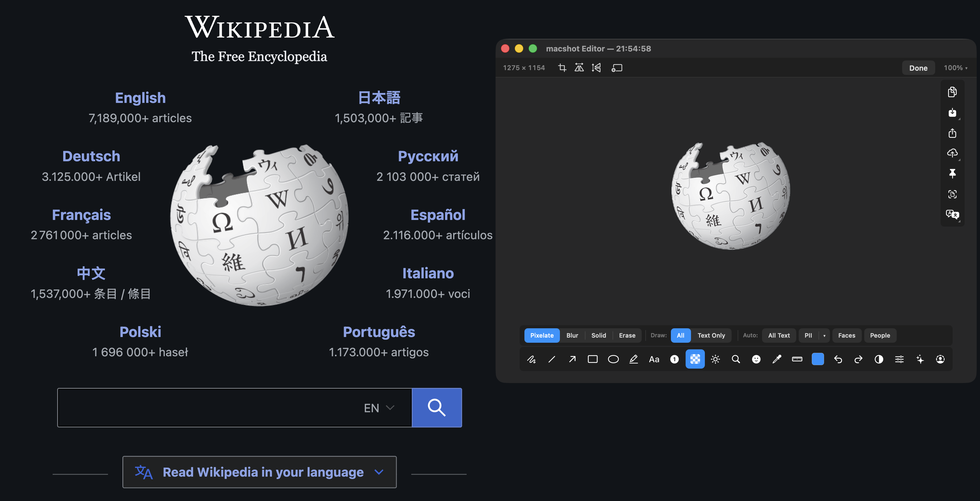980x501 pixels.
Task: Click the Done button
Action: (918, 68)
